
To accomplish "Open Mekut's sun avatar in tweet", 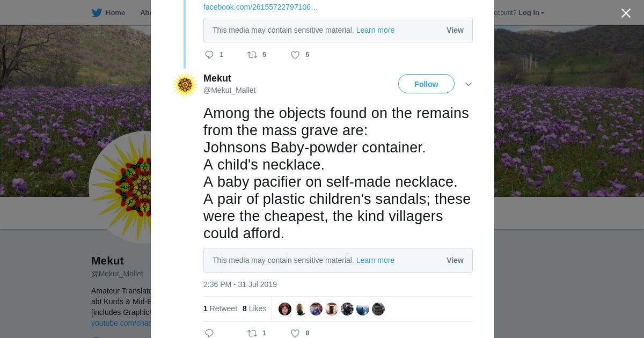I will 185,85.
